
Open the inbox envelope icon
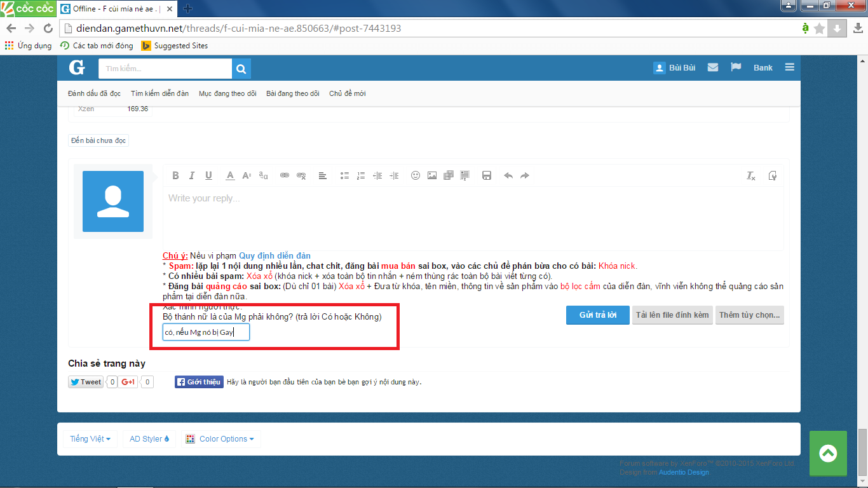tap(713, 67)
